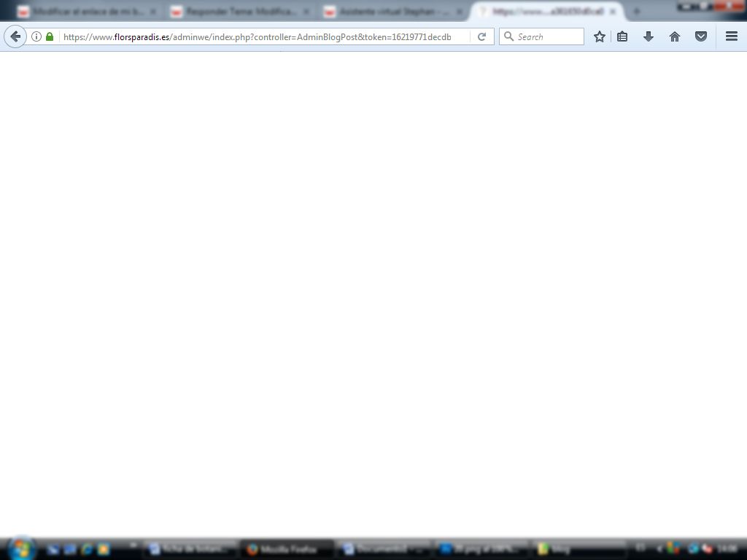Open the Firefox hamburger menu

click(x=732, y=36)
